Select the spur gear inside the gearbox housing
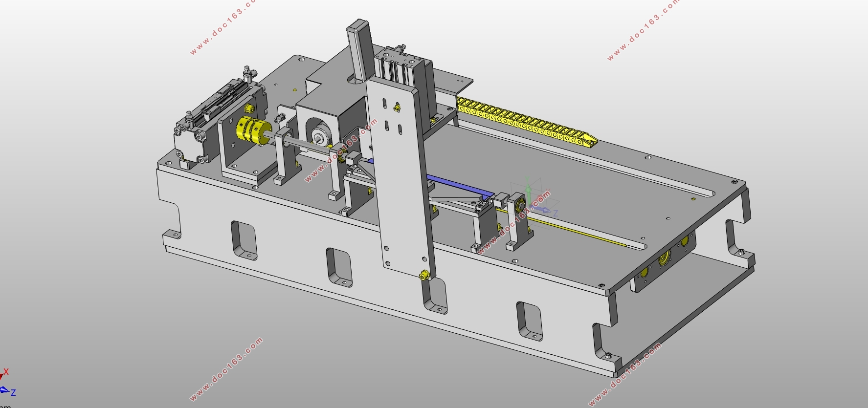The width and height of the screenshot is (868, 408). coord(320,135)
